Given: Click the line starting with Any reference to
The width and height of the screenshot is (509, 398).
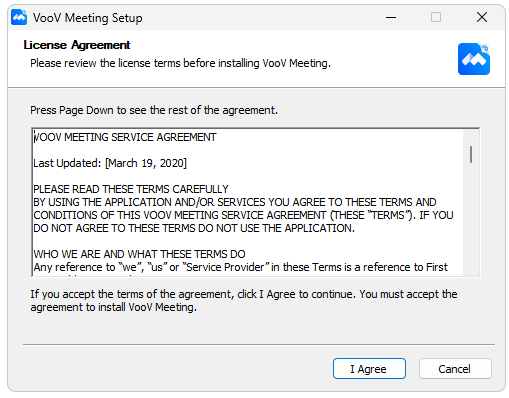Looking at the screenshot, I should click(x=240, y=267).
